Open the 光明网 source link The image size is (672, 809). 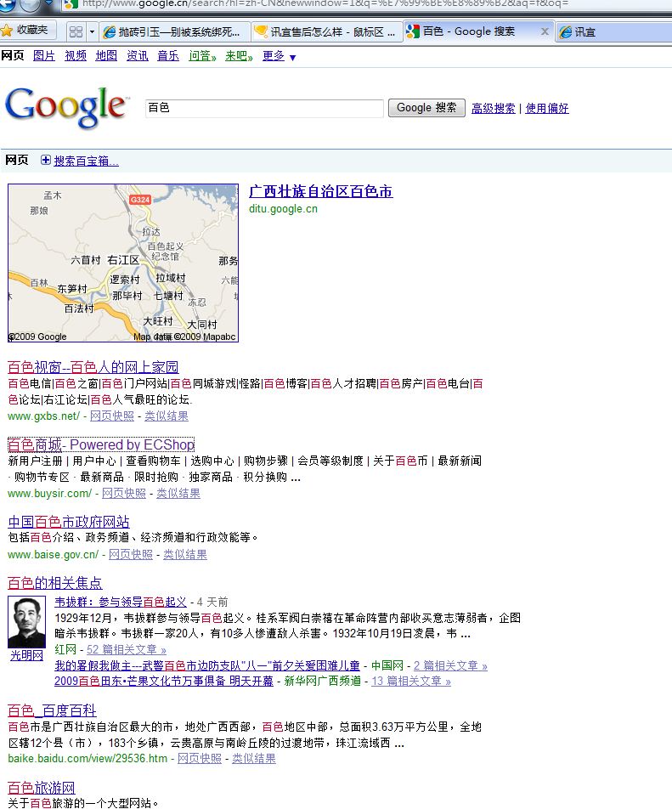coord(27,656)
